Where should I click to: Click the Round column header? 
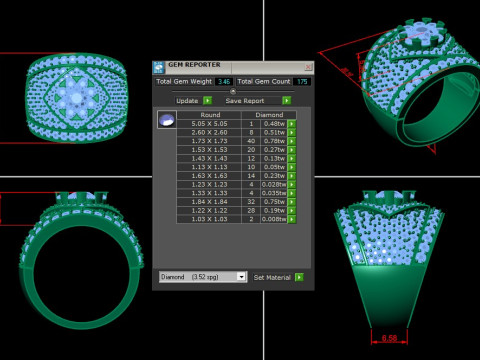[209, 115]
